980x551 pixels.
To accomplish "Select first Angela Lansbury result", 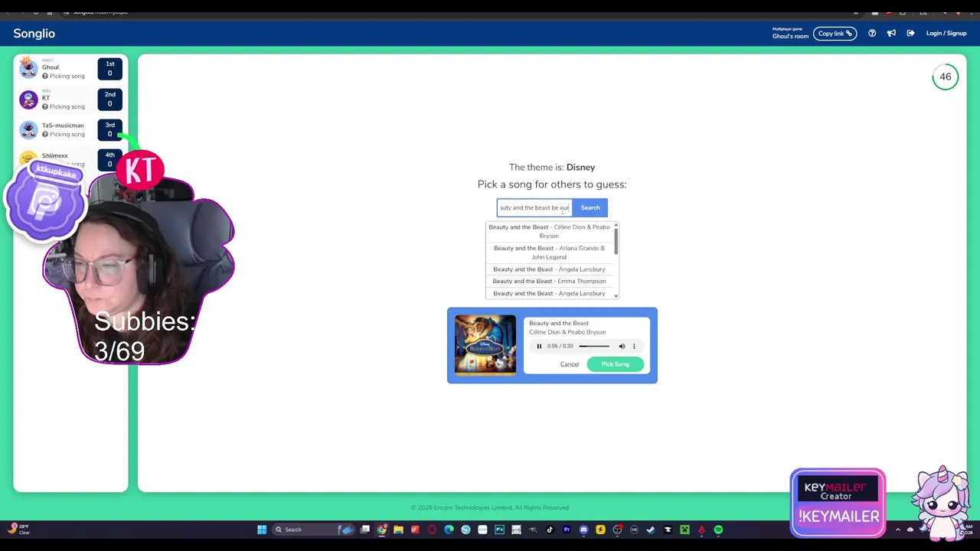I will click(549, 269).
